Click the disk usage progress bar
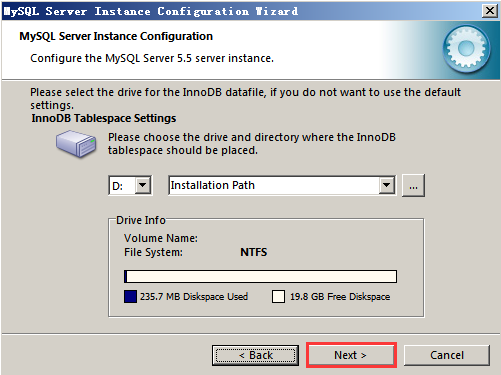 (x=260, y=277)
